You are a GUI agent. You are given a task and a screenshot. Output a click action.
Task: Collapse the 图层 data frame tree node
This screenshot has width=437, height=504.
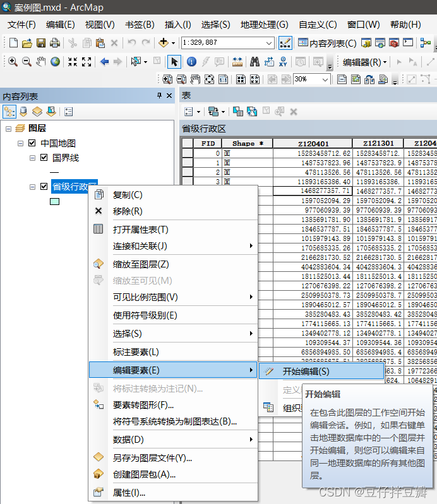coord(8,129)
